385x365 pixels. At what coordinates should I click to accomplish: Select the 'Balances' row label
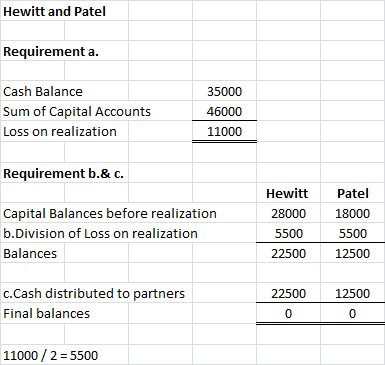[30, 254]
